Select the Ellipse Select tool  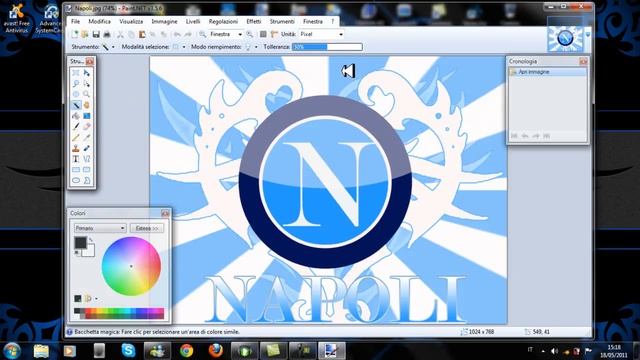(76, 94)
